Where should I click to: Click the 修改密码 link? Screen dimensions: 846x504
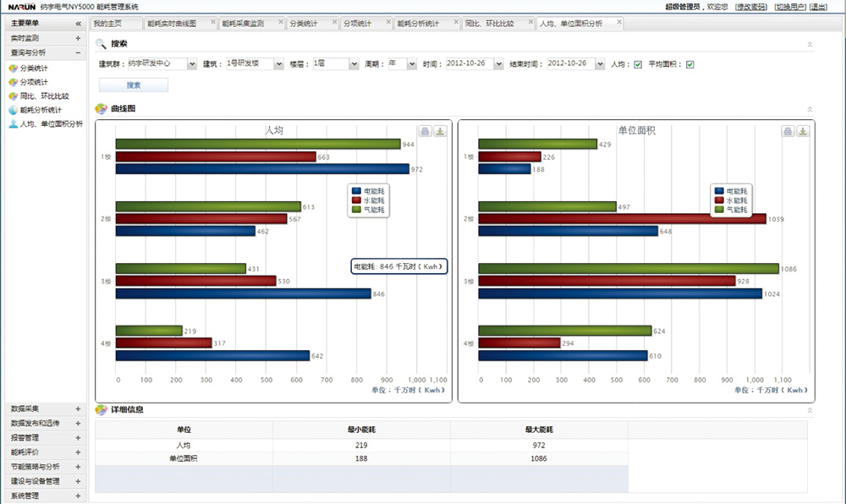pyautogui.click(x=751, y=7)
